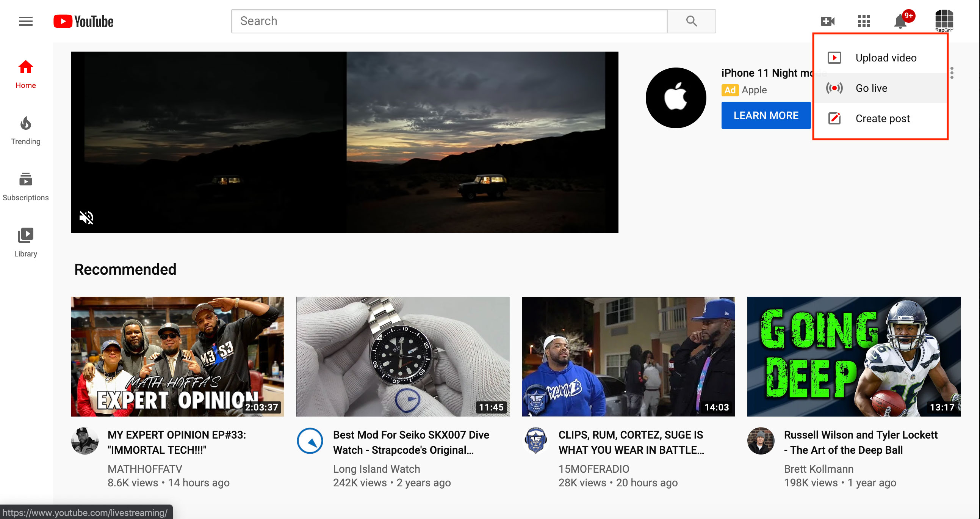This screenshot has width=980, height=519.
Task: Click the create video camera icon
Action: [x=827, y=21]
